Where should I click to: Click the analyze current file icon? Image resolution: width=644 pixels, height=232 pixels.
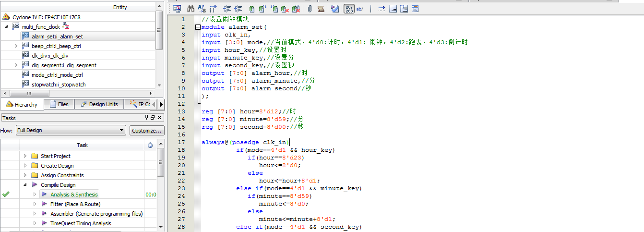tap(335, 9)
